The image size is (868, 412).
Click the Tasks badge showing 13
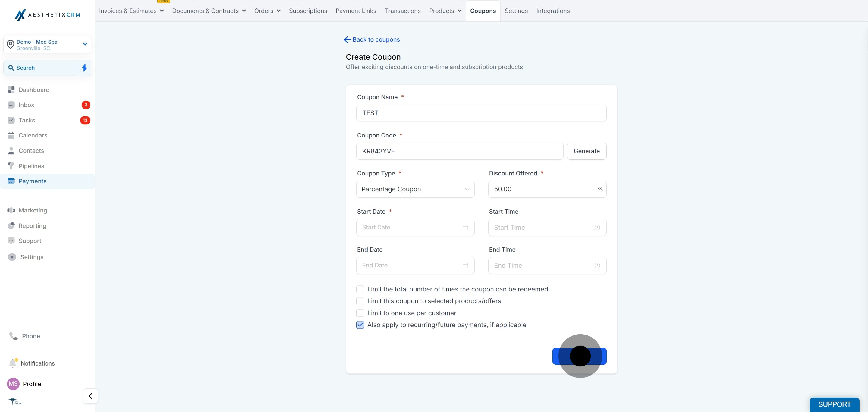tap(85, 120)
